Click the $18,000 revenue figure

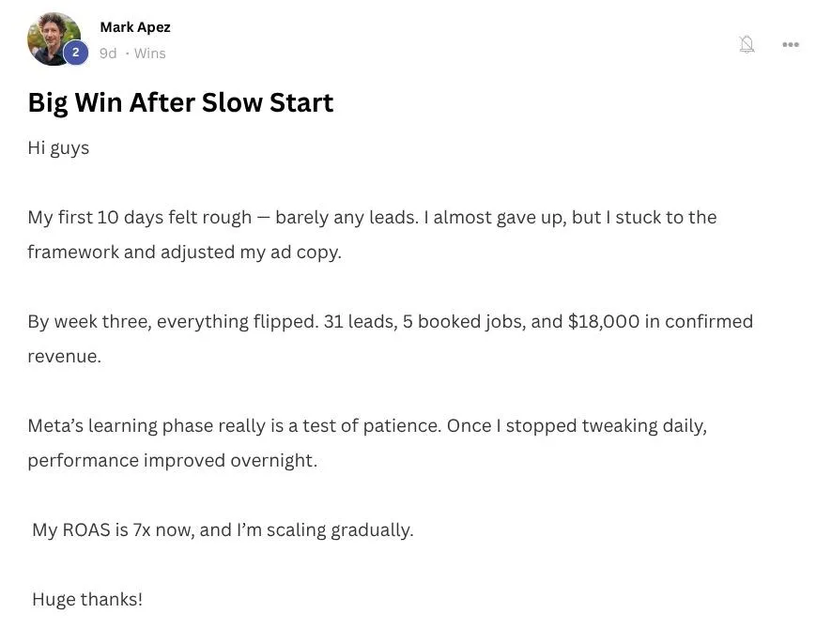(604, 321)
